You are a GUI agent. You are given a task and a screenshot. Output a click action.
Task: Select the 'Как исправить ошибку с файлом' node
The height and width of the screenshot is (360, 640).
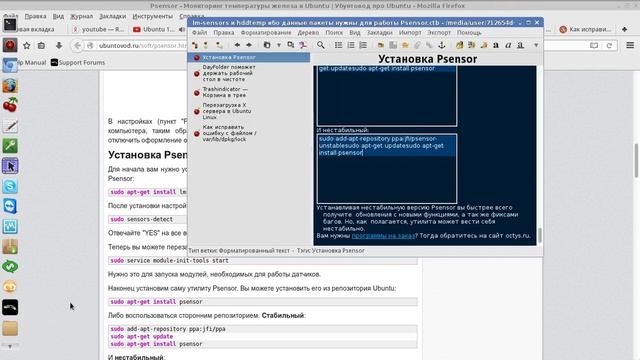pyautogui.click(x=229, y=133)
